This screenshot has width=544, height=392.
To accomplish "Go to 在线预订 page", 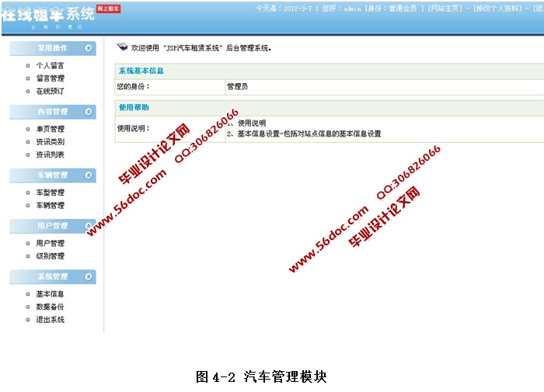I will 50,91.
